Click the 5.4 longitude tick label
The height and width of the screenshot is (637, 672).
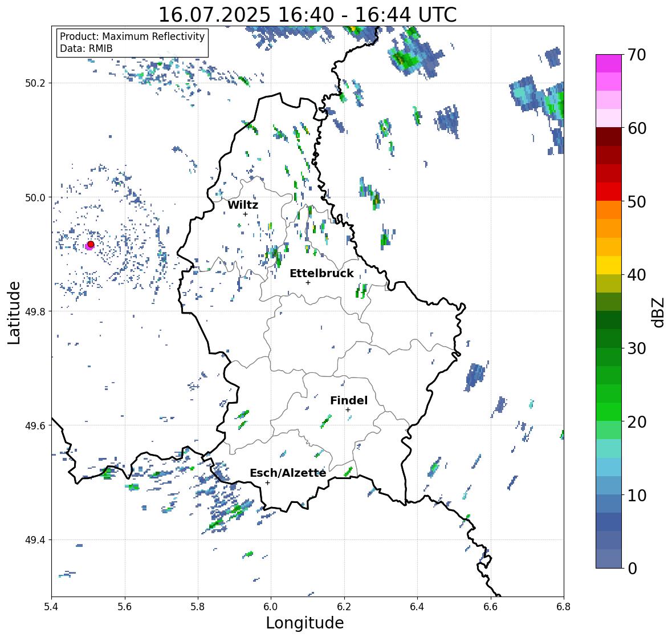click(x=51, y=607)
